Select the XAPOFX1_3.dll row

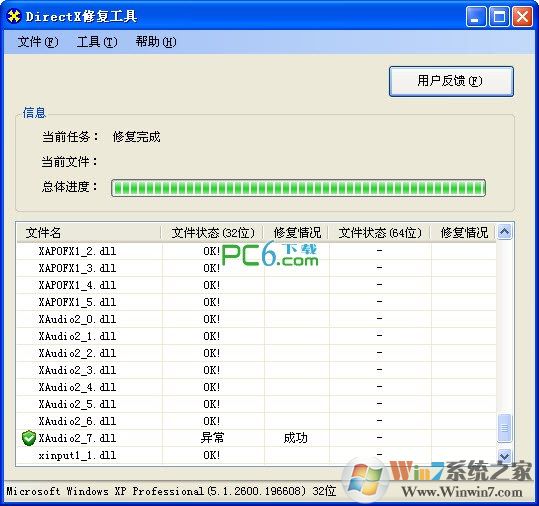(x=256, y=268)
